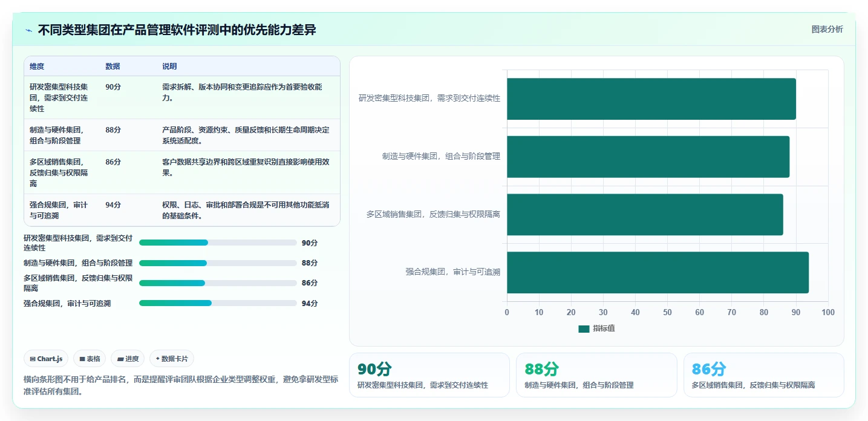The height and width of the screenshot is (421, 868).
Task: Click the 说明 column header
Action: click(x=169, y=67)
